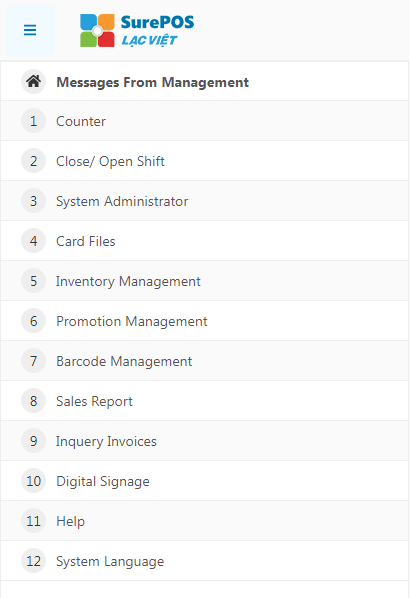This screenshot has height=598, width=411.
Task: Click the home icon beside Messages From Management
Action: [34, 82]
